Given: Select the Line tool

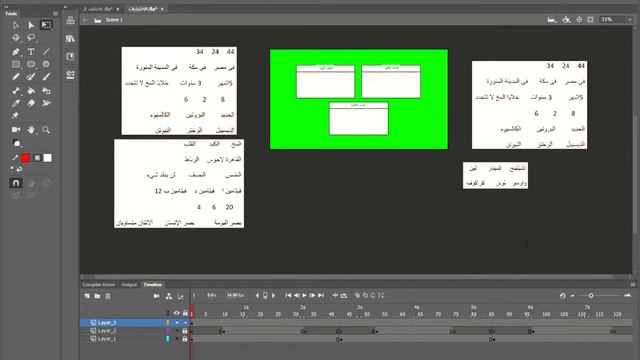Looking at the screenshot, I should 46,52.
